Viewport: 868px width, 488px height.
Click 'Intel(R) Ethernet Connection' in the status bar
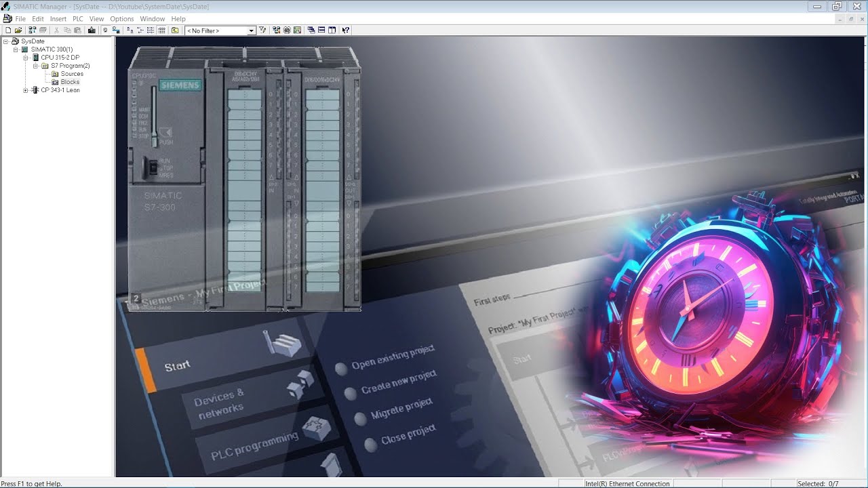pos(627,484)
